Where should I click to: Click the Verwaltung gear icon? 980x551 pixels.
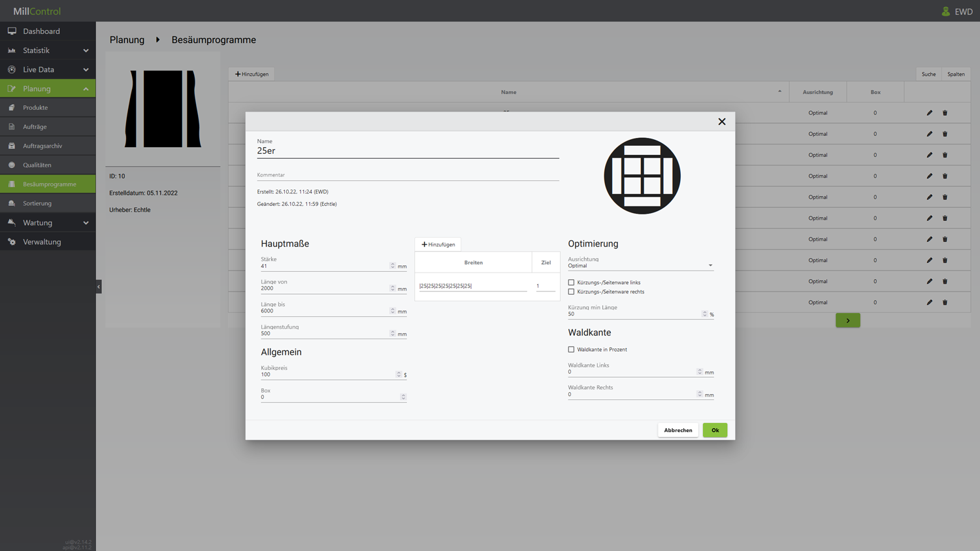pos(12,242)
